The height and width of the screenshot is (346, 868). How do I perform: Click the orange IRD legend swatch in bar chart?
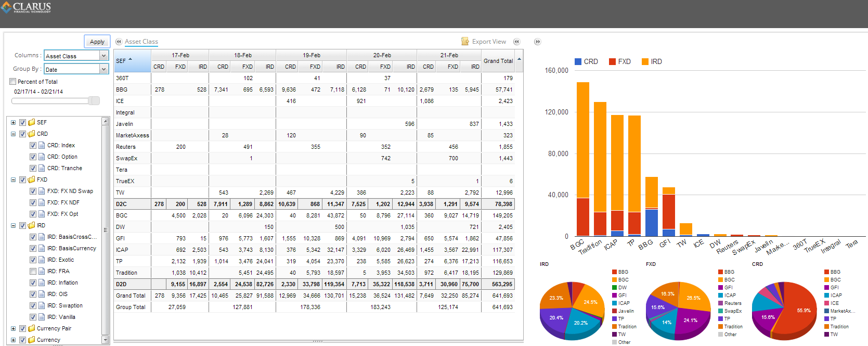tap(645, 61)
